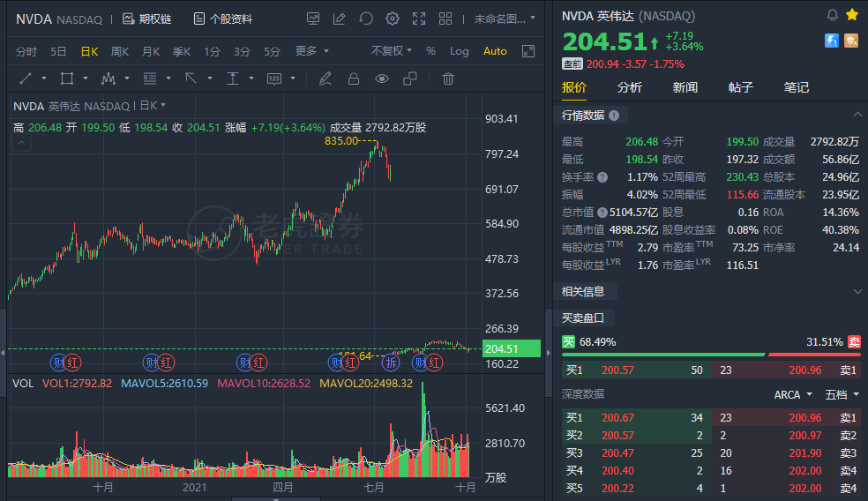The image size is (868, 501).
Task: Select the 5分 five-minute period
Action: coord(272,51)
